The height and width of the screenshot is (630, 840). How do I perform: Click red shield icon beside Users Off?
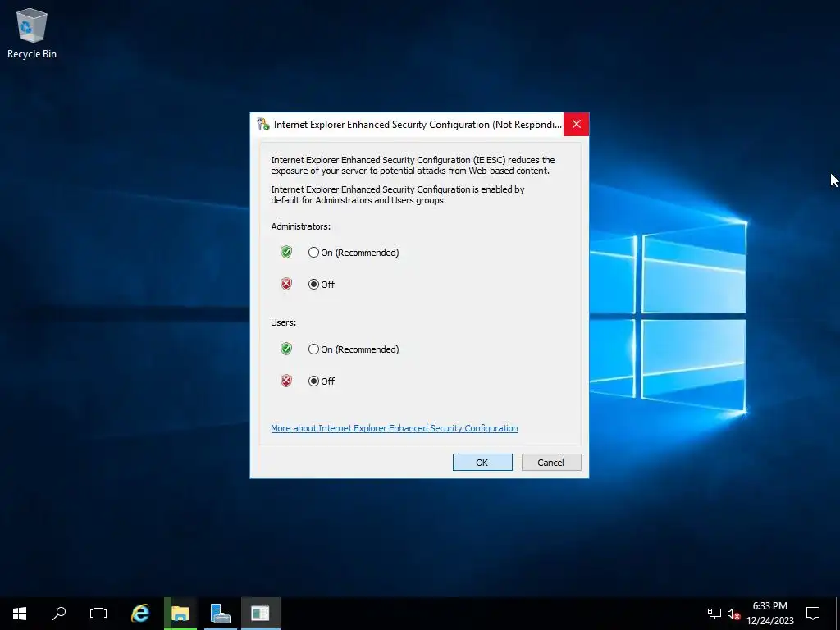point(286,381)
